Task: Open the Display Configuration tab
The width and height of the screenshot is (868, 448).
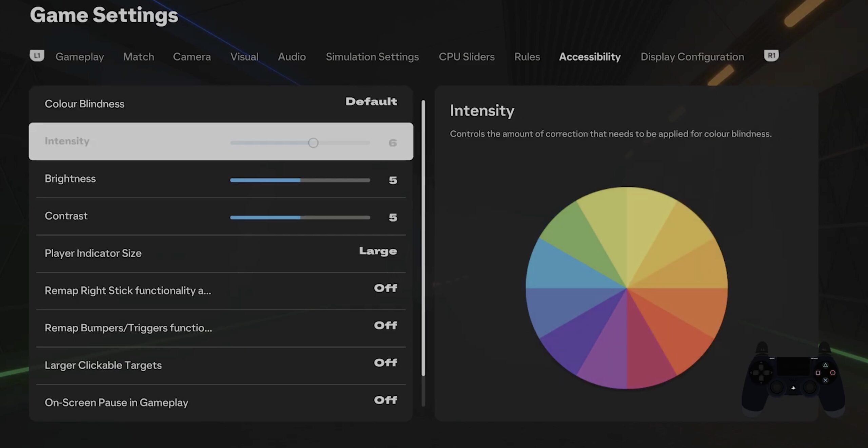Action: click(692, 57)
